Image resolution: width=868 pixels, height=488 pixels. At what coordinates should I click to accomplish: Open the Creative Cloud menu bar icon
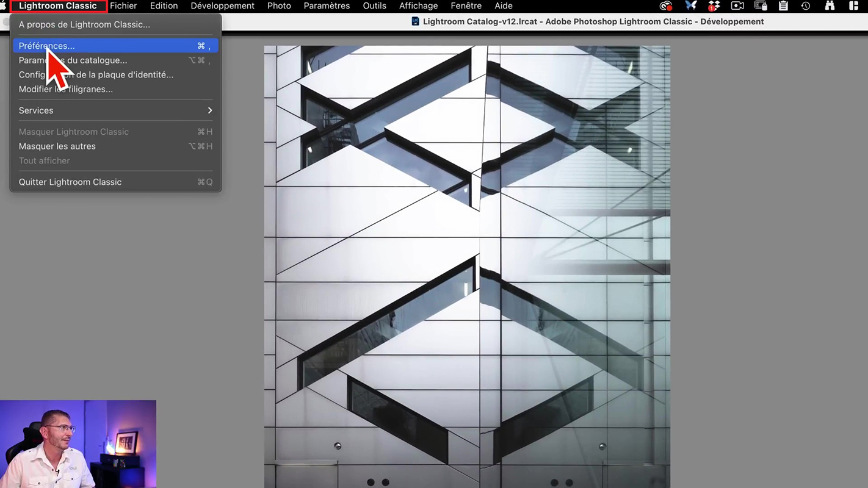pos(665,6)
